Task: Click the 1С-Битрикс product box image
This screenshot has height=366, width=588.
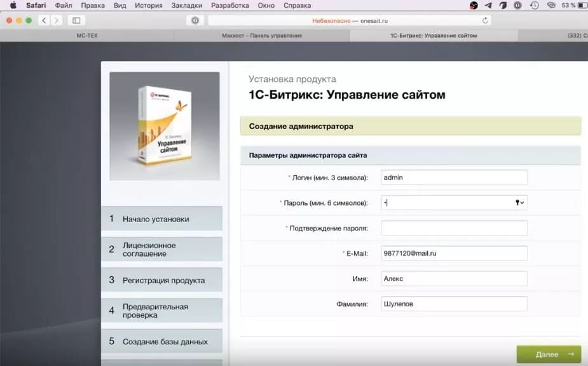Action: pyautogui.click(x=165, y=126)
